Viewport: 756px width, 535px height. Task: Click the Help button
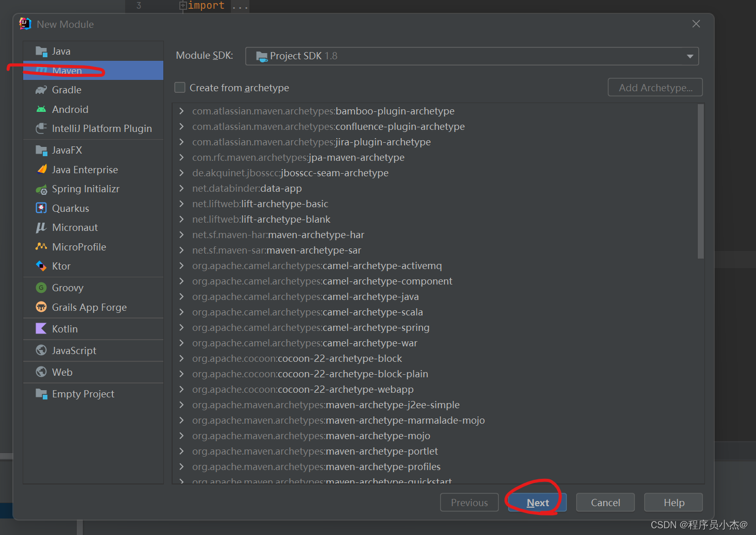pyautogui.click(x=674, y=503)
